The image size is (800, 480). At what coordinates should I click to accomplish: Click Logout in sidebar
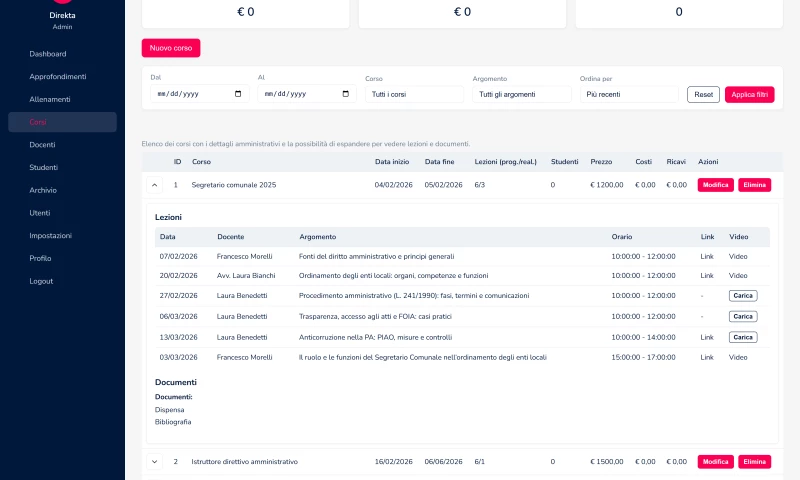coord(41,281)
